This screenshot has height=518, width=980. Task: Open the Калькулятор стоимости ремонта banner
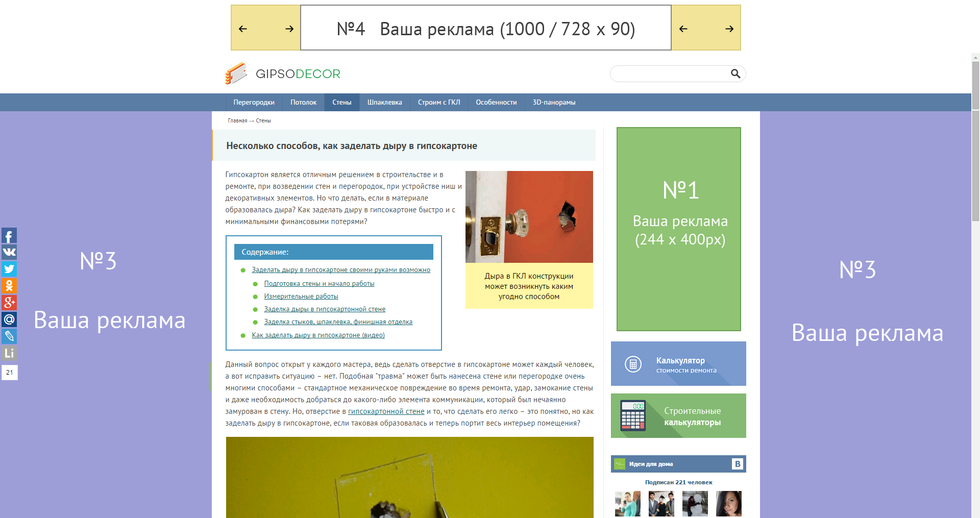coord(678,364)
